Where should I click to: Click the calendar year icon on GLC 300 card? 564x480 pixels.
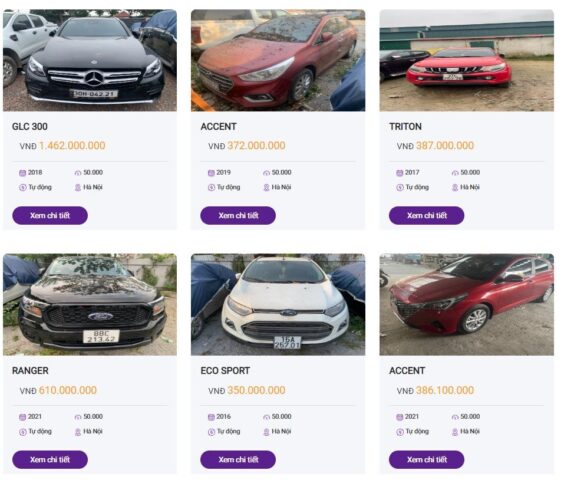pyautogui.click(x=22, y=173)
